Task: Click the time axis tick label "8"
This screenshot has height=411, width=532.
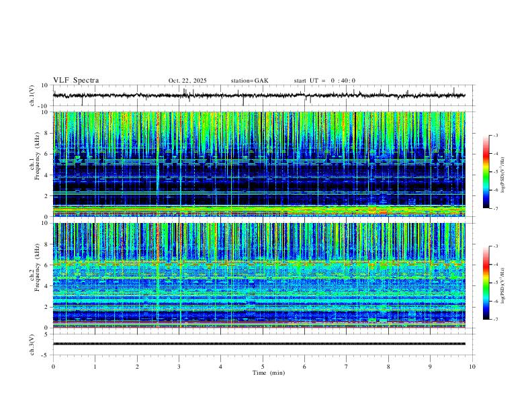Action: click(x=388, y=367)
